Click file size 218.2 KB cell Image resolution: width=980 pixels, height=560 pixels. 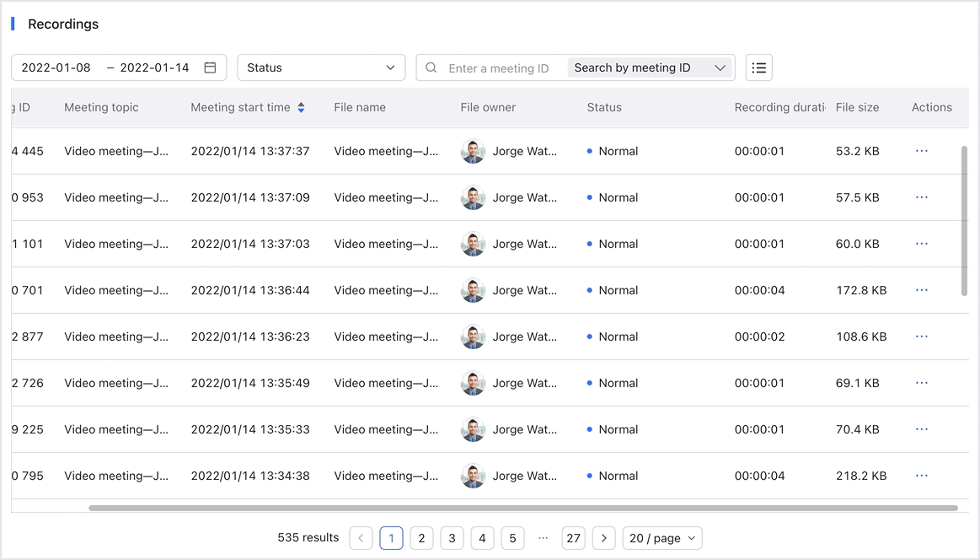point(861,475)
